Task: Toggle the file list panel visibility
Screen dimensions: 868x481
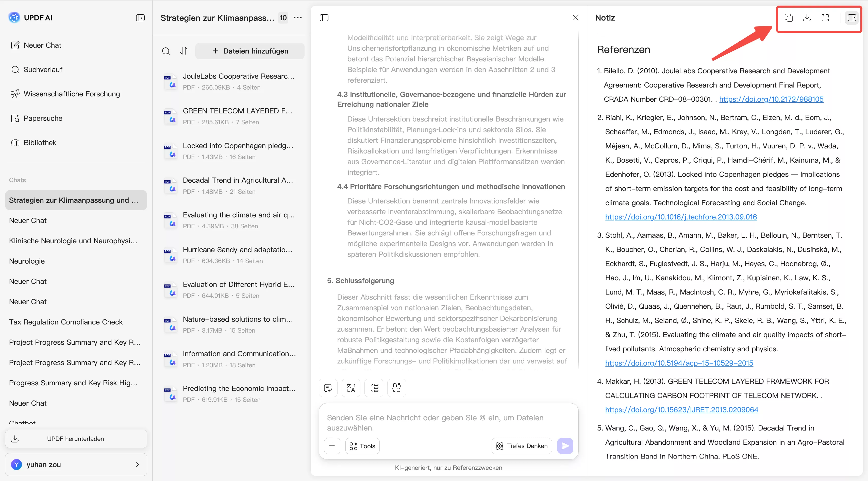Action: (x=324, y=18)
